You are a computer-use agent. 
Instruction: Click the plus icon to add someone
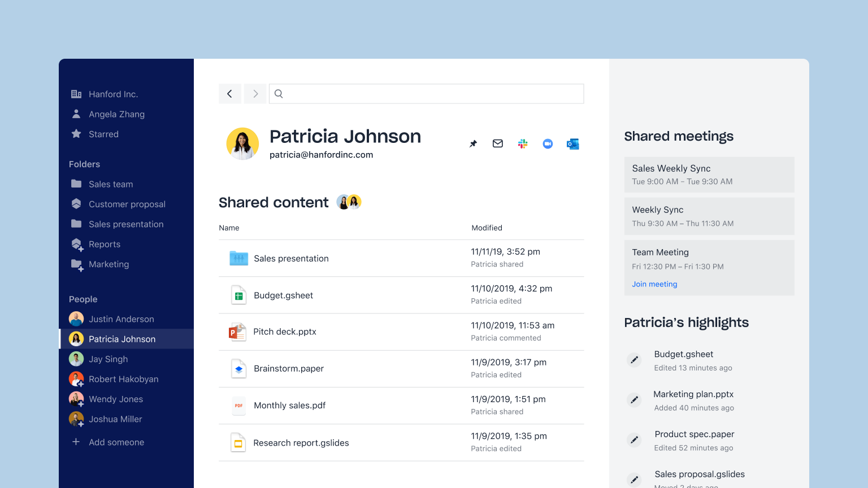[x=76, y=442]
